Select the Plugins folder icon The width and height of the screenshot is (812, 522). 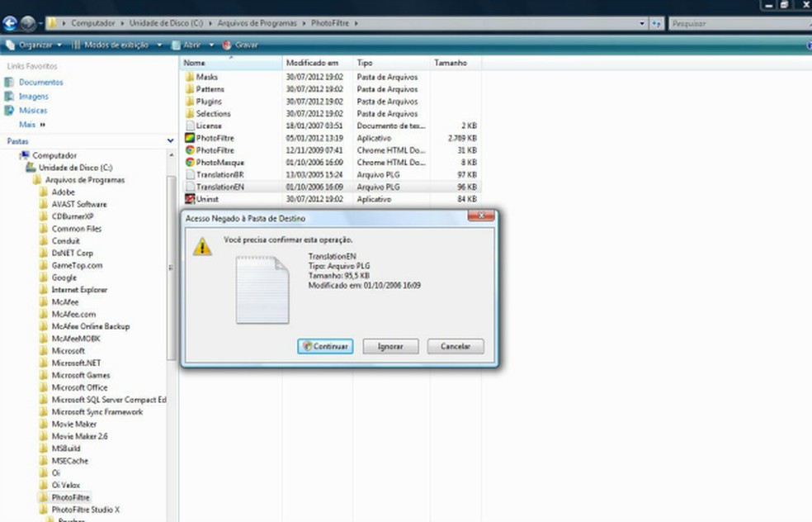point(190,102)
